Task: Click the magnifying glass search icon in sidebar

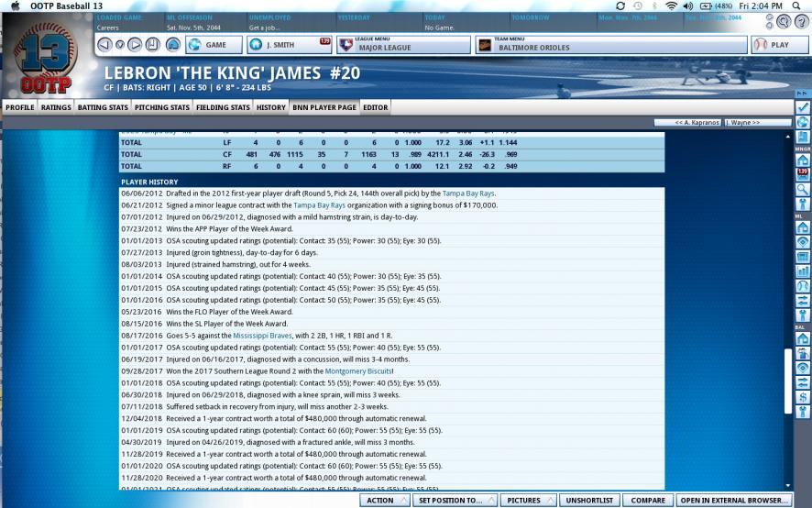Action: click(803, 190)
